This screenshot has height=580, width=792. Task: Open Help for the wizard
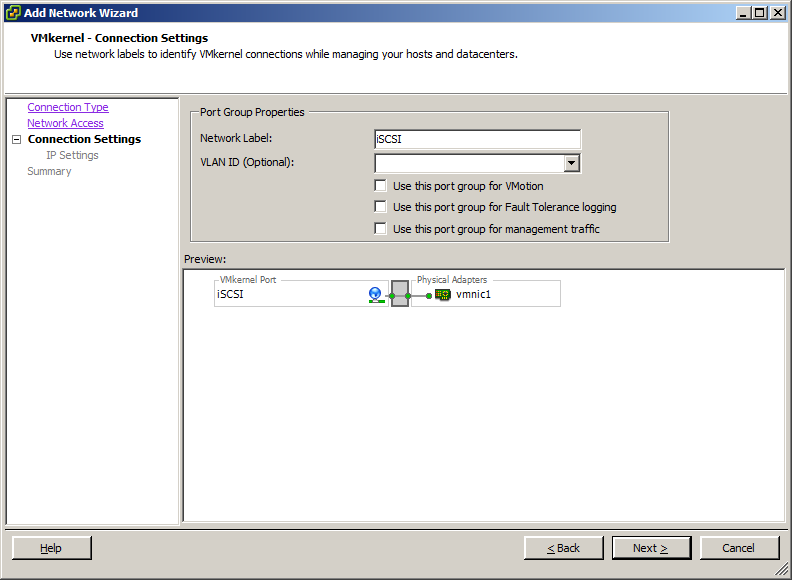pyautogui.click(x=51, y=548)
